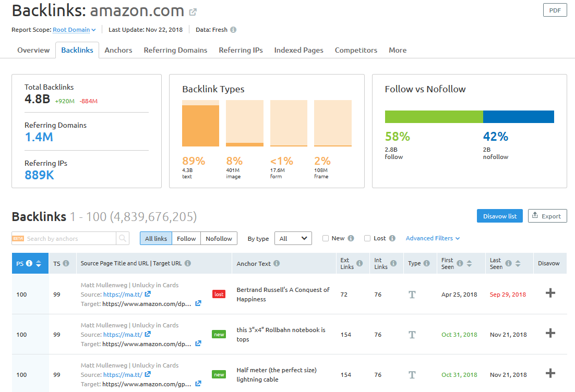Click Ext Links info icon
This screenshot has width=575, height=392.
click(360, 263)
